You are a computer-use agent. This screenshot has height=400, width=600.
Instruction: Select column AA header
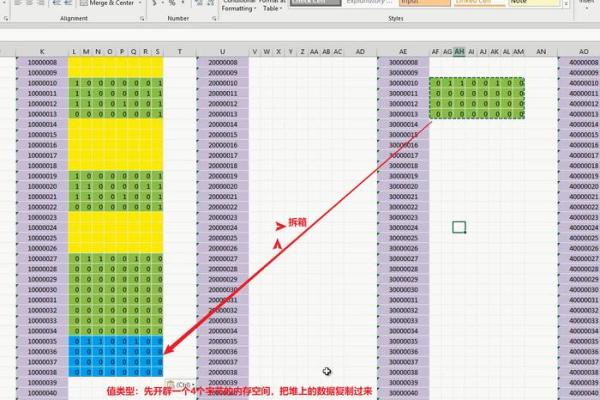pos(314,51)
